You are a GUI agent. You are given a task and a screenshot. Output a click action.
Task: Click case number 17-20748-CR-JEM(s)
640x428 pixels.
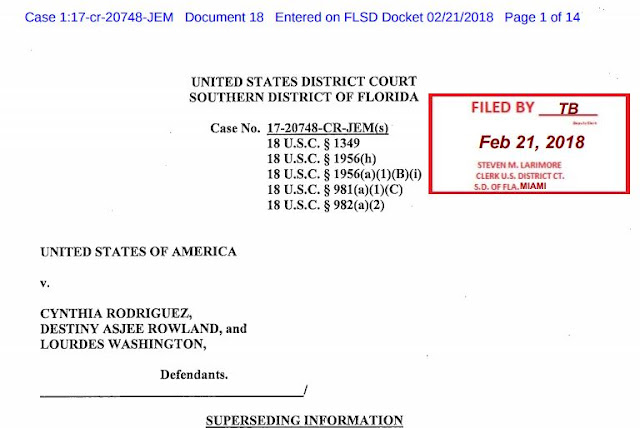(328, 129)
